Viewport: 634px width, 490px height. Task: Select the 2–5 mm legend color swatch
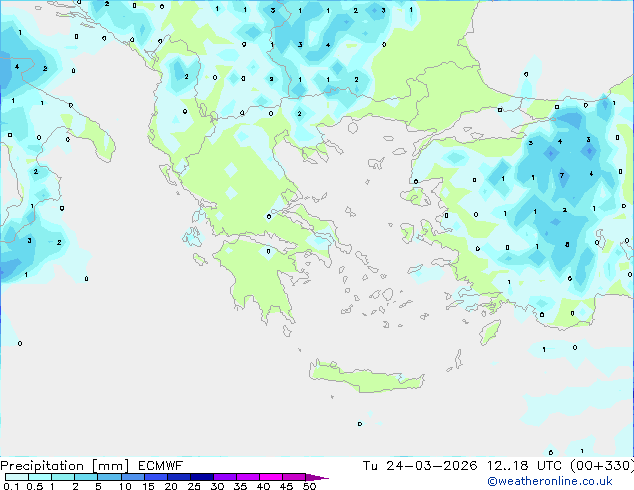point(86,477)
